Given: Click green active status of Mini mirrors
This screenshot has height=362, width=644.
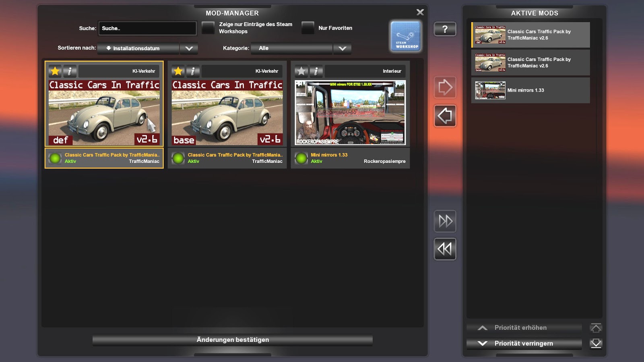Looking at the screenshot, I should pos(301,158).
